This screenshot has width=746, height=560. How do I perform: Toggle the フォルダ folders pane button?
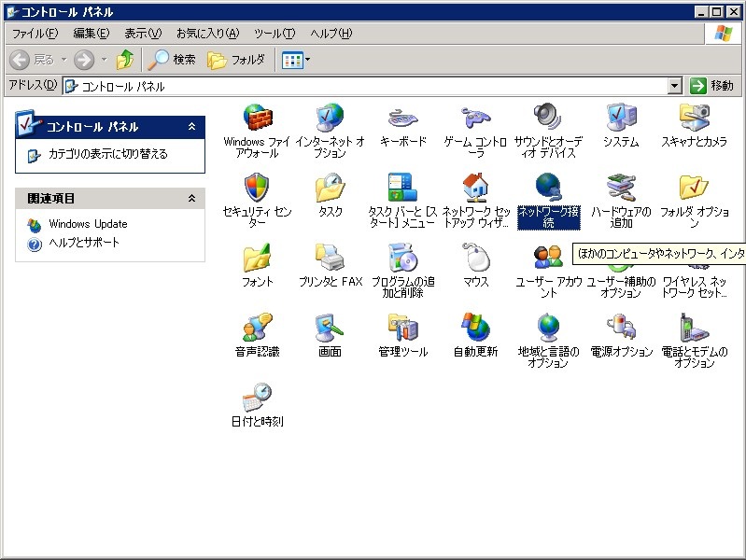[236, 60]
